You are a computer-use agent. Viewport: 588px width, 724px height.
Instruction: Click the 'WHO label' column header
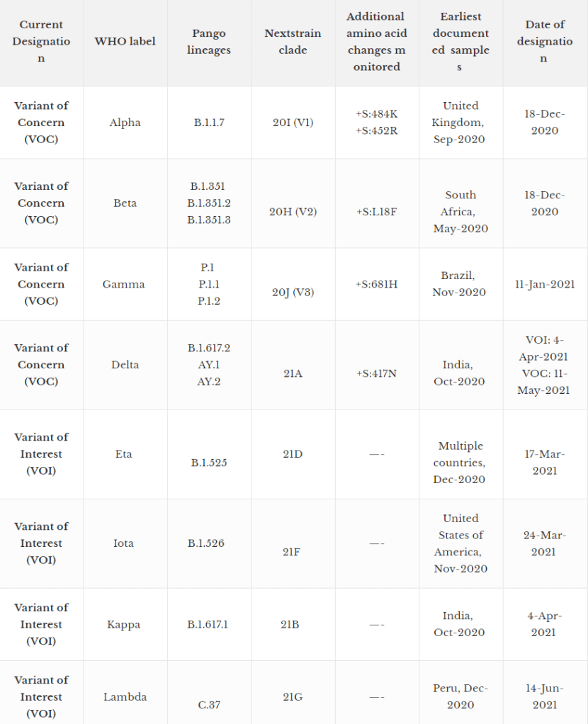coord(125,42)
